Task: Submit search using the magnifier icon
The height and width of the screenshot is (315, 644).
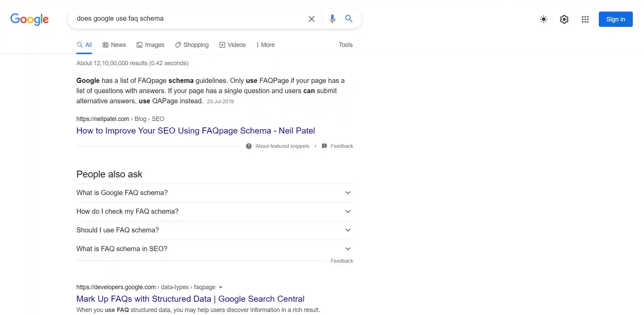Action: (349, 19)
